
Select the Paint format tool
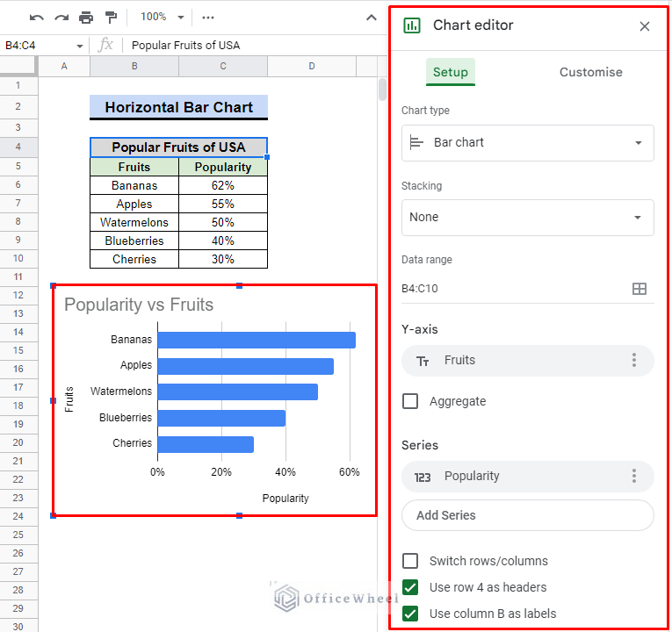tap(111, 17)
